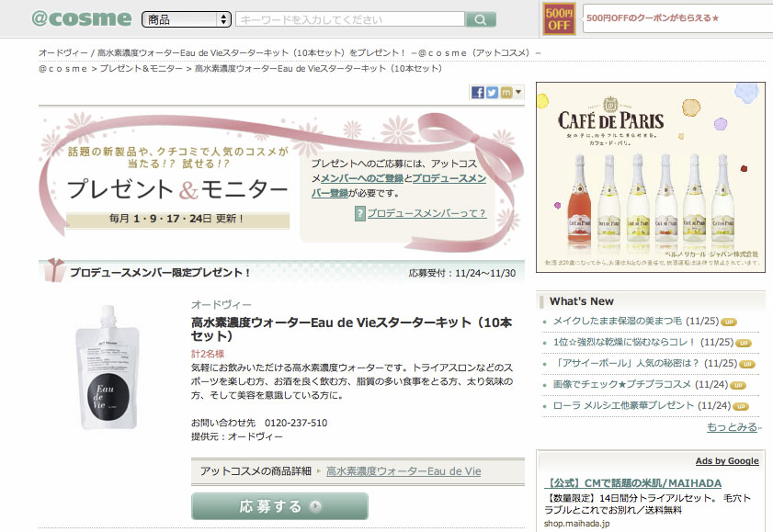
Task: Click the プレゼント&モニター banner title
Action: (177, 189)
